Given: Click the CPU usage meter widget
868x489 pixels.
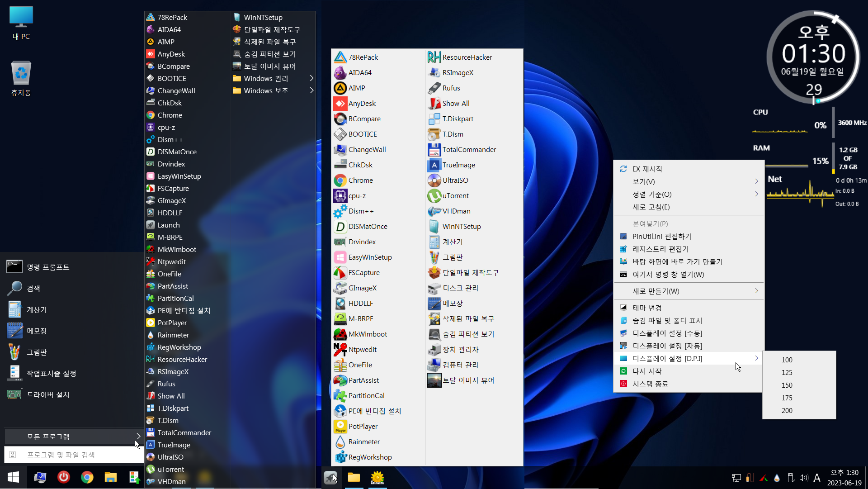Looking at the screenshot, I should [x=809, y=123].
